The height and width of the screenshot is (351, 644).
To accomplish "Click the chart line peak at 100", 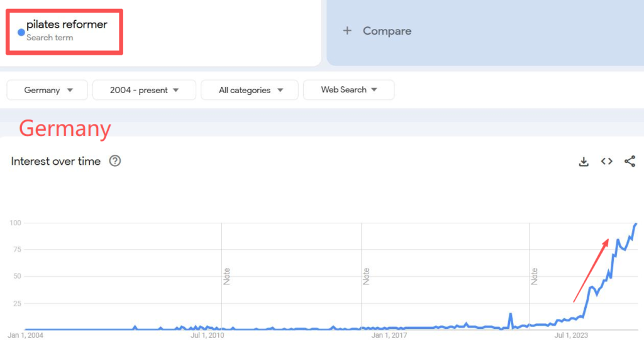I will point(635,224).
